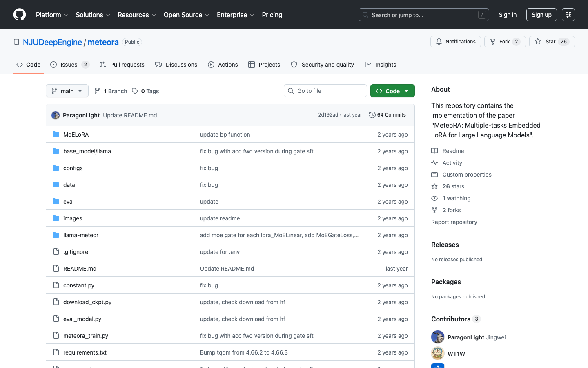
Task: Expand the Platform menu
Action: pos(52,15)
